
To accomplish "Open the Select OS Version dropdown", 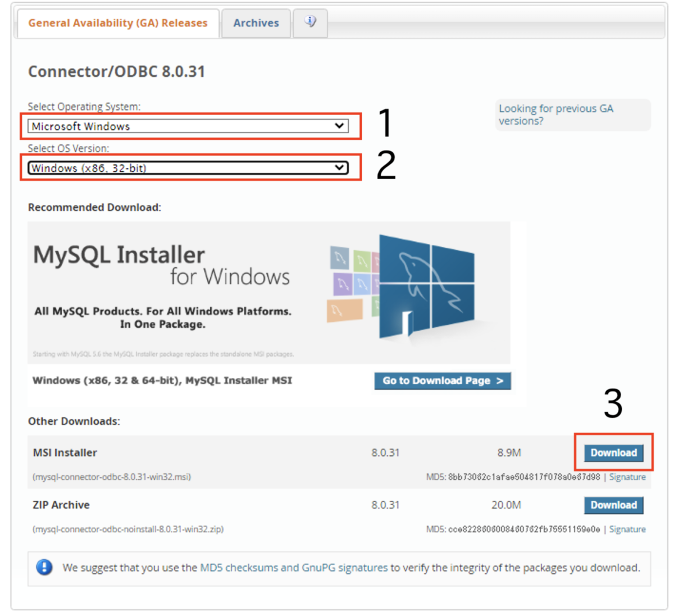I will pyautogui.click(x=188, y=168).
